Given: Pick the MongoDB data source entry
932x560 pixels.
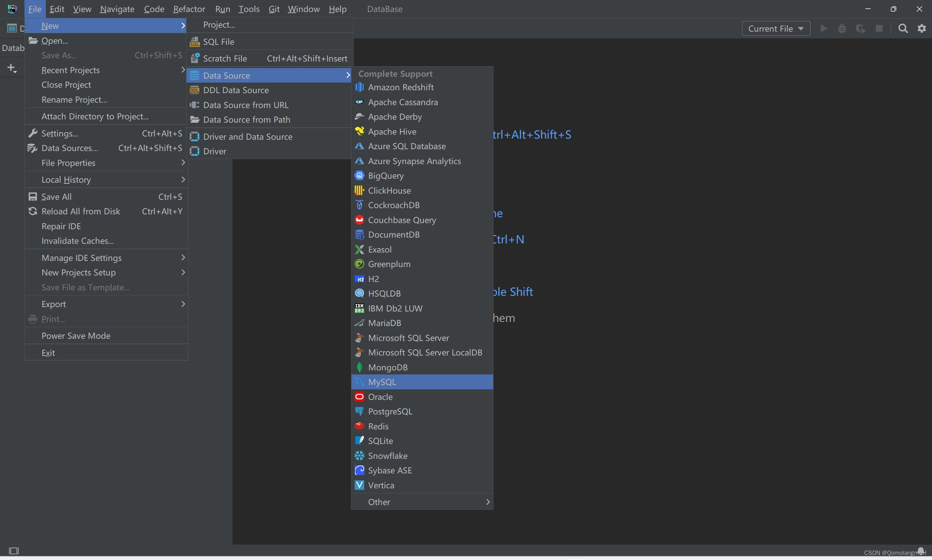Looking at the screenshot, I should [x=388, y=367].
